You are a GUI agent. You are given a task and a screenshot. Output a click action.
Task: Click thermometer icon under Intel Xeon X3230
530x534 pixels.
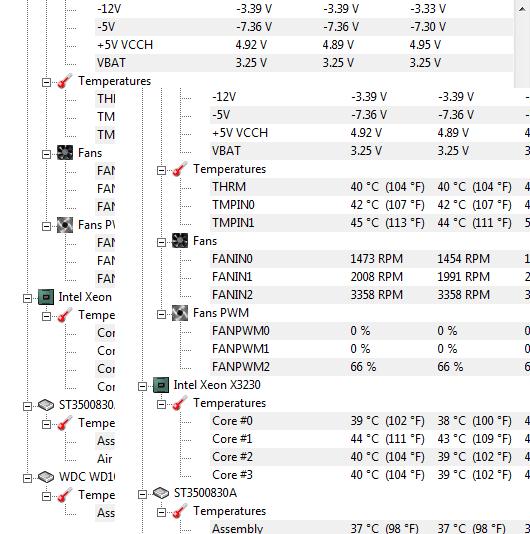(x=180, y=403)
